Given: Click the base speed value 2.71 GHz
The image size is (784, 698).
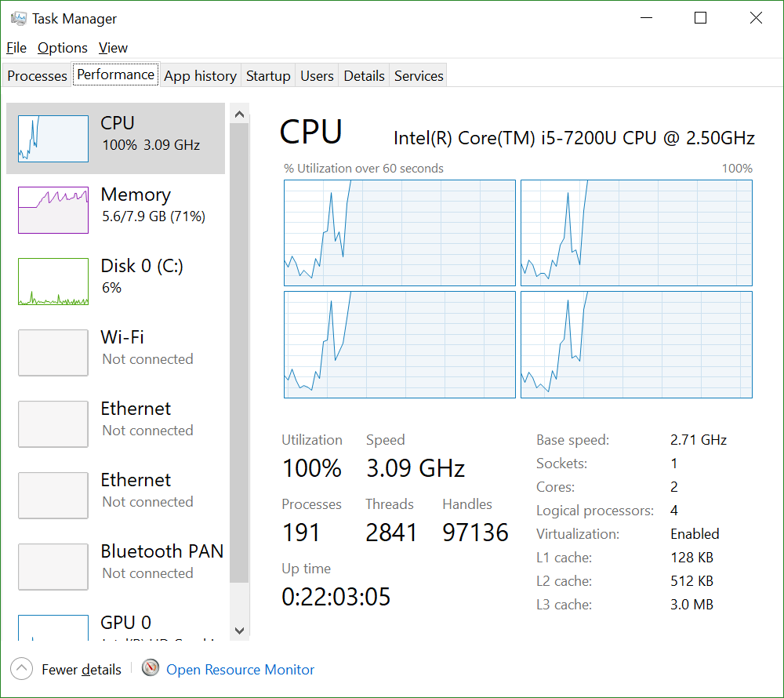Looking at the screenshot, I should tap(698, 439).
